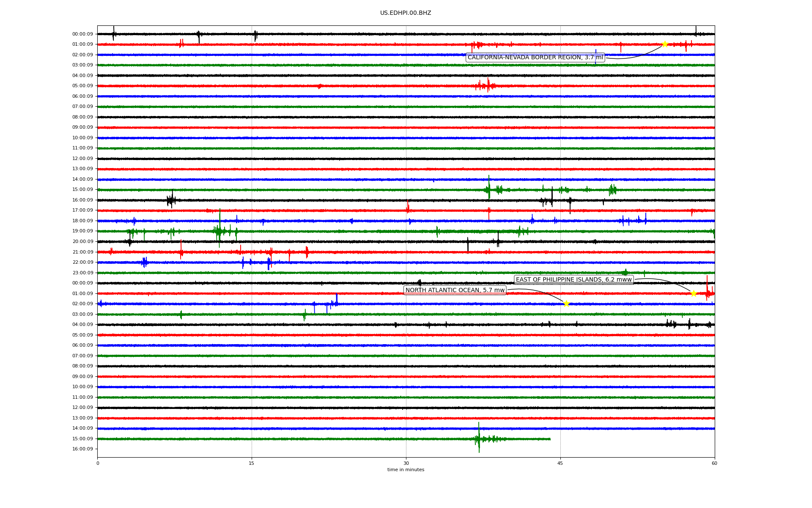
Task: Click the x-axis tick label 60
Action: [715, 463]
